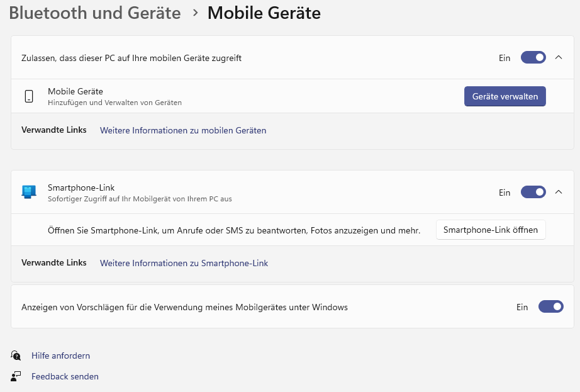Select the Smartphone-Link settings row
The height and width of the screenshot is (392, 580).
click(x=252, y=192)
